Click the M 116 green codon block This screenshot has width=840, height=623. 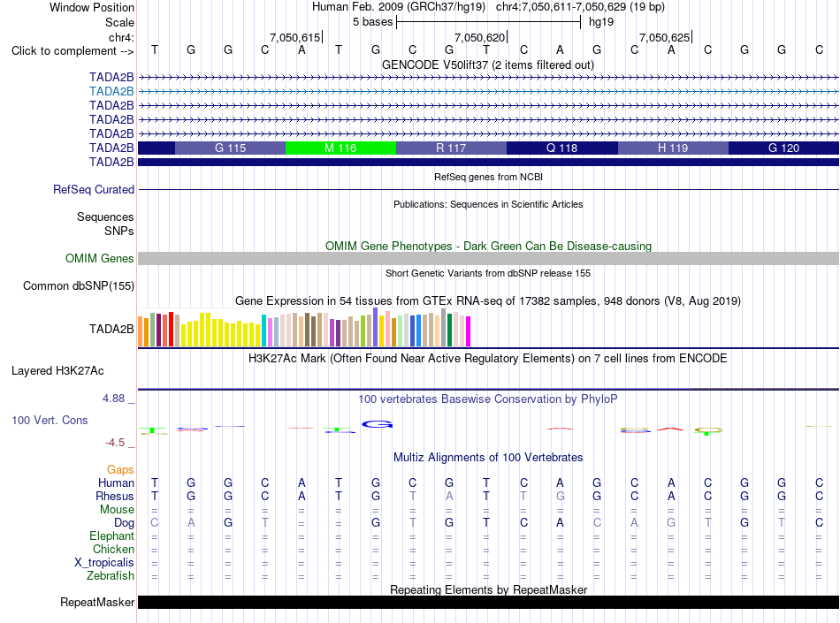click(x=340, y=148)
